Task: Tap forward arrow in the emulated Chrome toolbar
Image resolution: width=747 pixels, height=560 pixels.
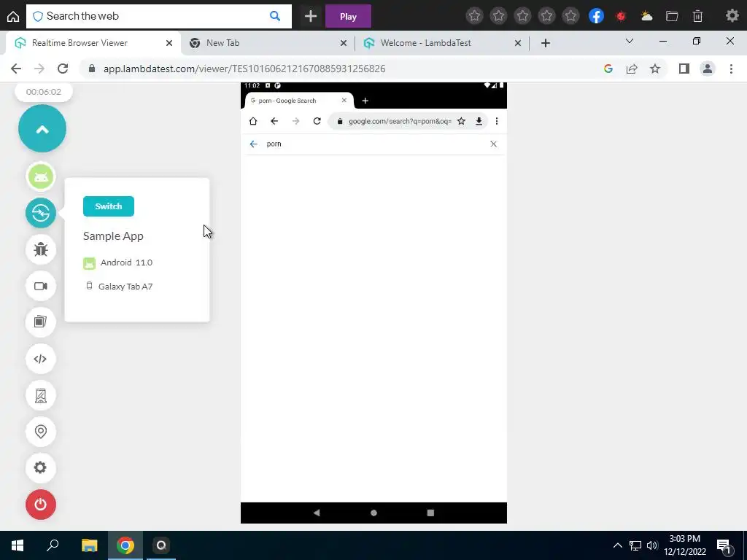Action: (x=296, y=121)
